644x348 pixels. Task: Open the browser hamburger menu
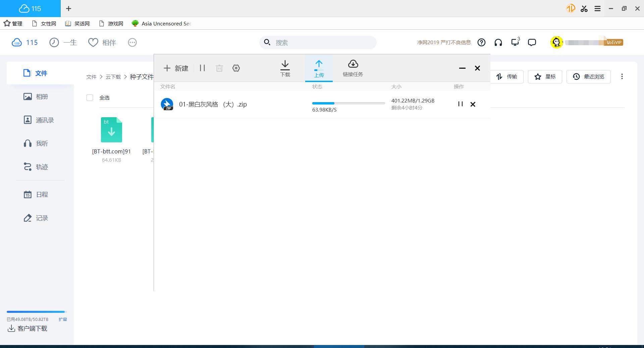597,9
